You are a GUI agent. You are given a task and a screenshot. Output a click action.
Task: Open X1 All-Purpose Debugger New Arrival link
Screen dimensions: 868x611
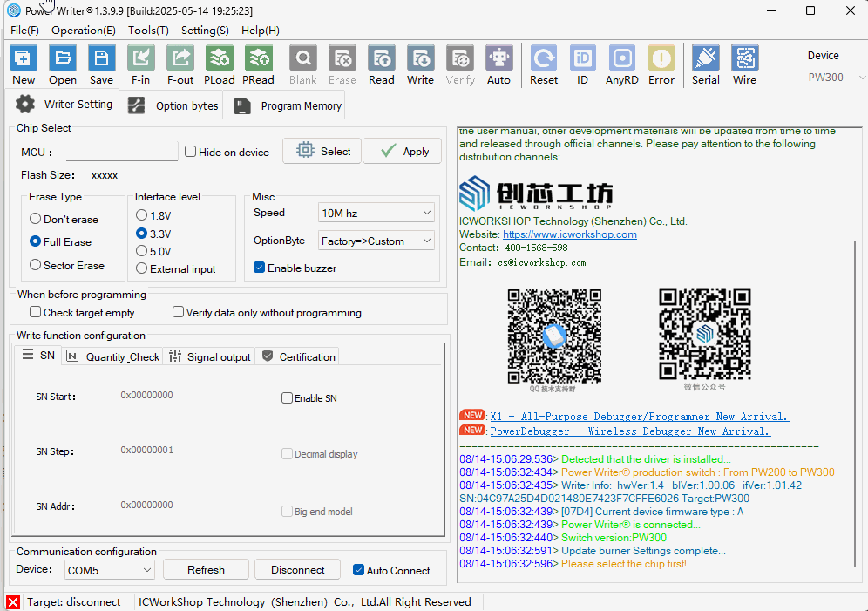click(x=640, y=416)
